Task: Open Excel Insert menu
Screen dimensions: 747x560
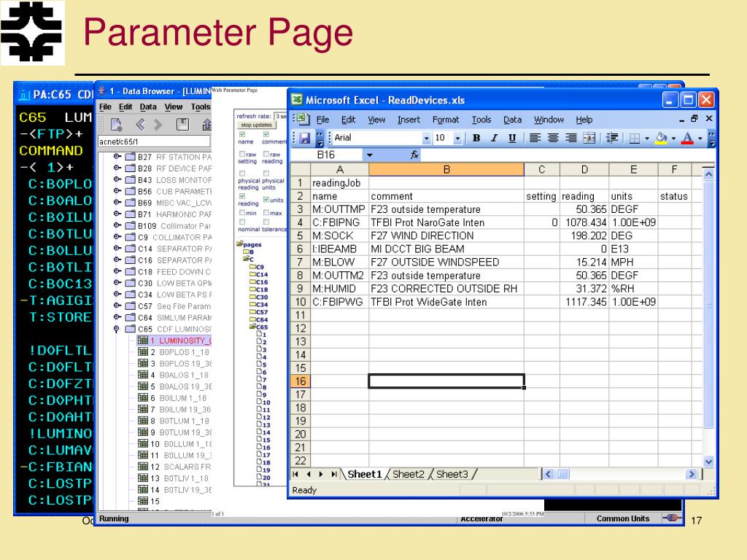Action: click(x=409, y=120)
